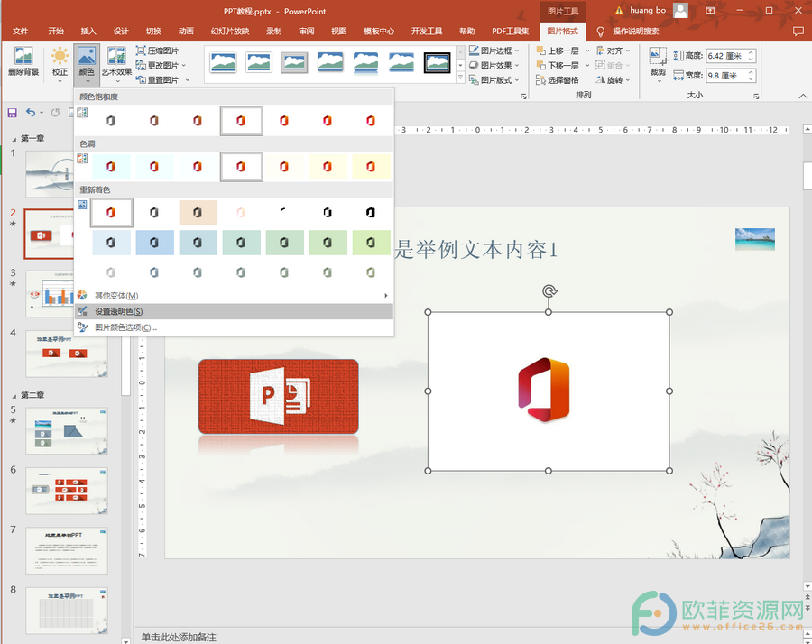This screenshot has width=812, height=644.
Task: Open Bring Forward (上移一层) dropdown arrow
Action: (587, 51)
